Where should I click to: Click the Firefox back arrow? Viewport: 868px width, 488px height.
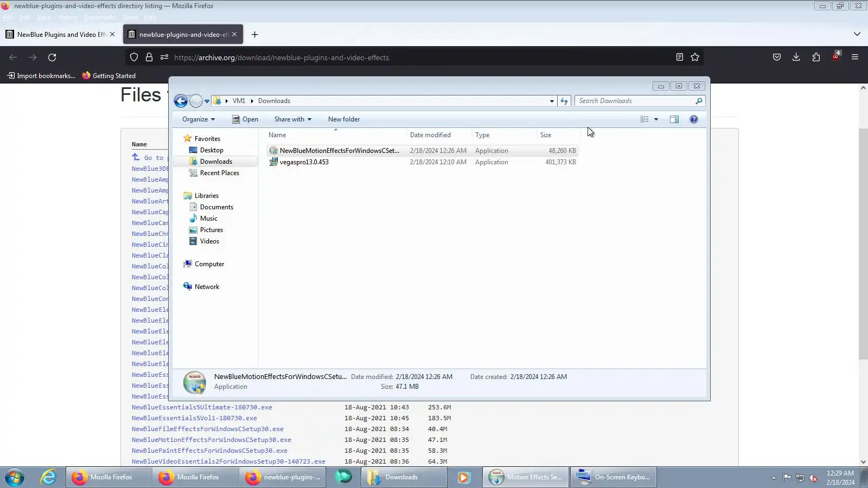13,57
